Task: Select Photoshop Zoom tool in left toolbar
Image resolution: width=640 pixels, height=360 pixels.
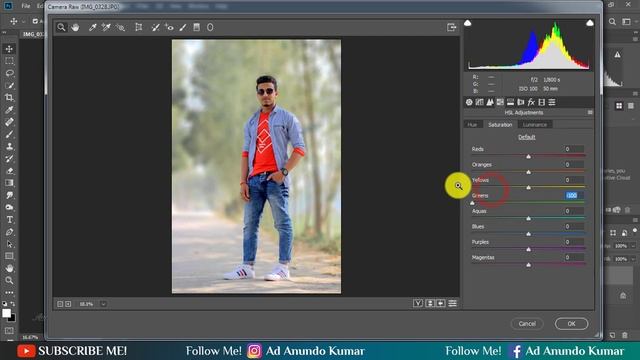Action: point(9,280)
